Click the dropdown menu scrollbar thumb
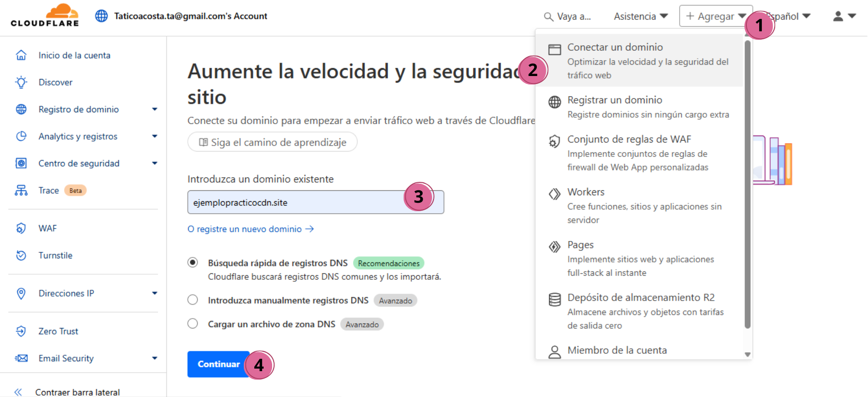The image size is (868, 397). tap(748, 184)
